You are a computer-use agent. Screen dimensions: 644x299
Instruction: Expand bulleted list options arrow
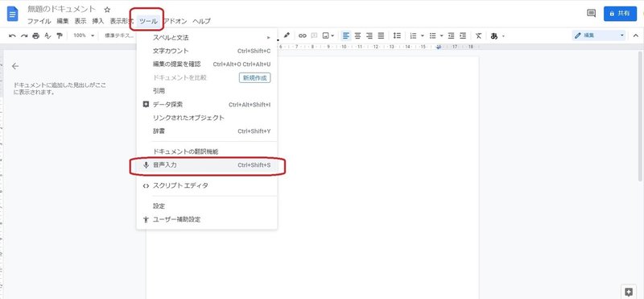click(441, 35)
